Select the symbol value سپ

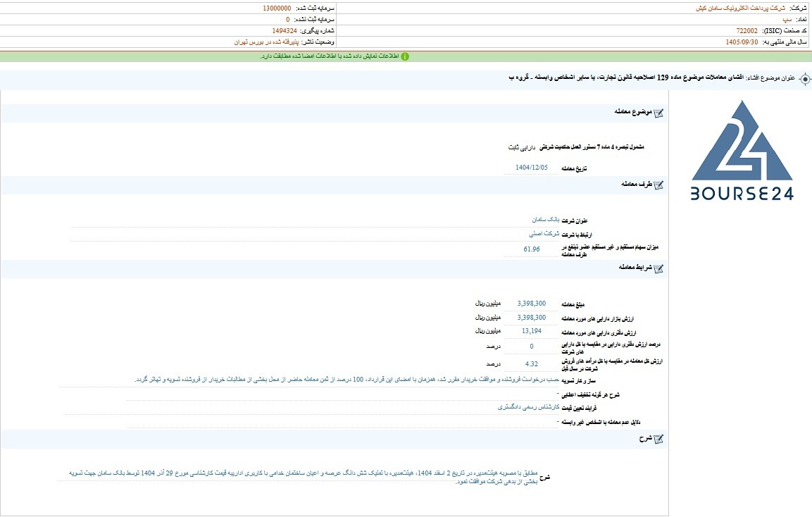(787, 20)
